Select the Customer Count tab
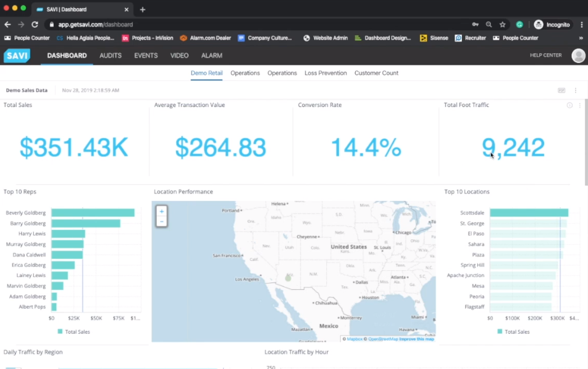Screen dimensions: 588x369 377,73
